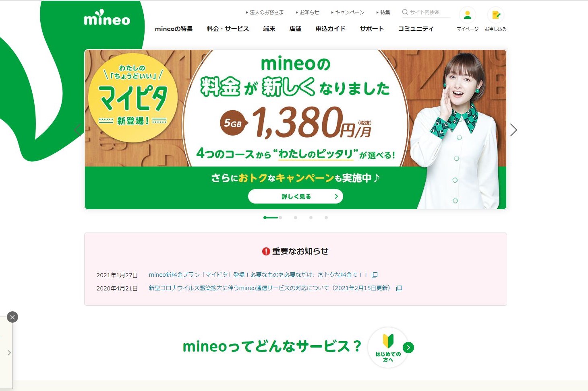The image size is (588, 391).
Task: Expand the collapsed left side panel
Action: [9, 353]
